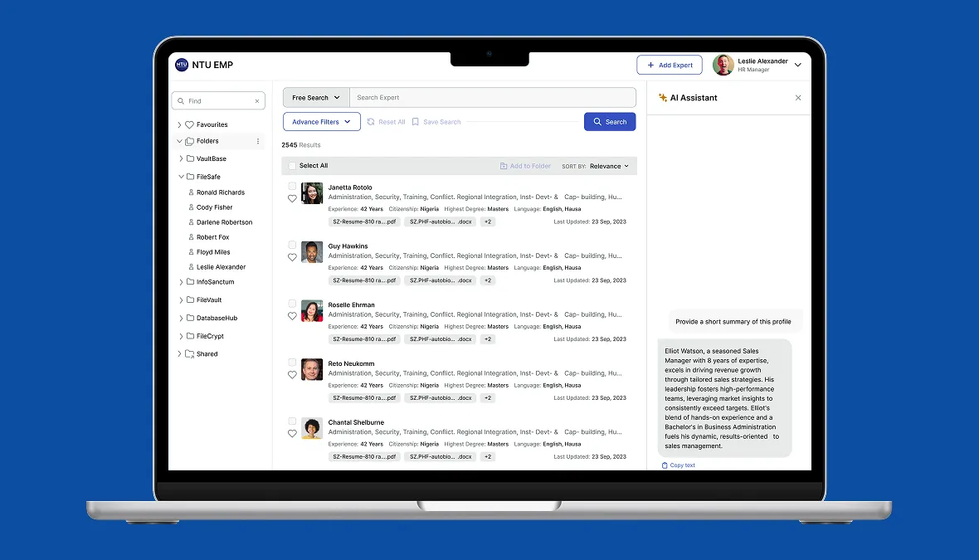This screenshot has width=979, height=560.
Task: Click the Copy text icon under AI summary
Action: 665,465
